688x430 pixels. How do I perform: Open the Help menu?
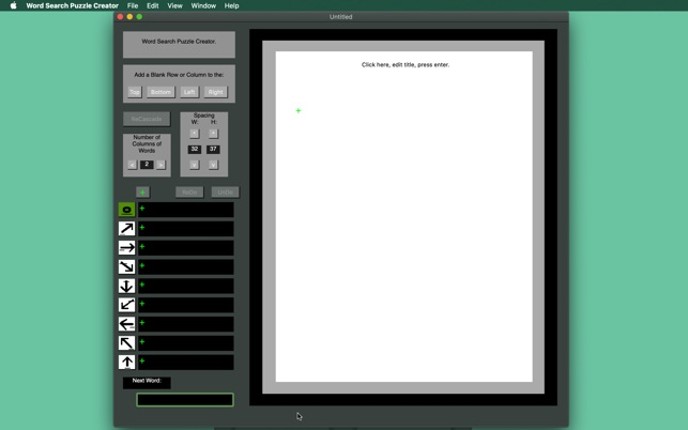point(232,6)
